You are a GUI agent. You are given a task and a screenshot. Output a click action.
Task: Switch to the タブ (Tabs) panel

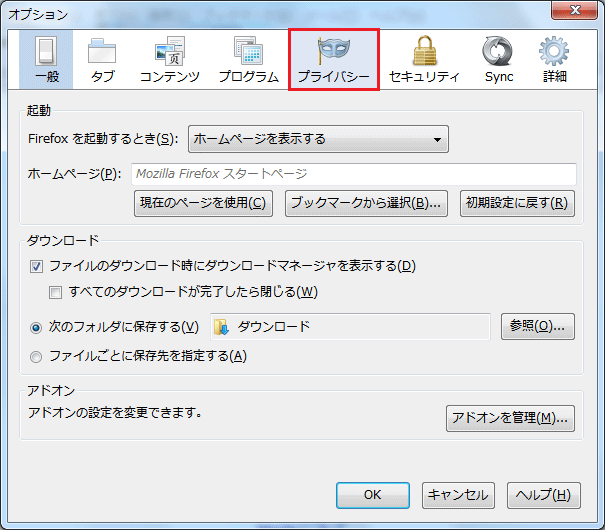102,60
